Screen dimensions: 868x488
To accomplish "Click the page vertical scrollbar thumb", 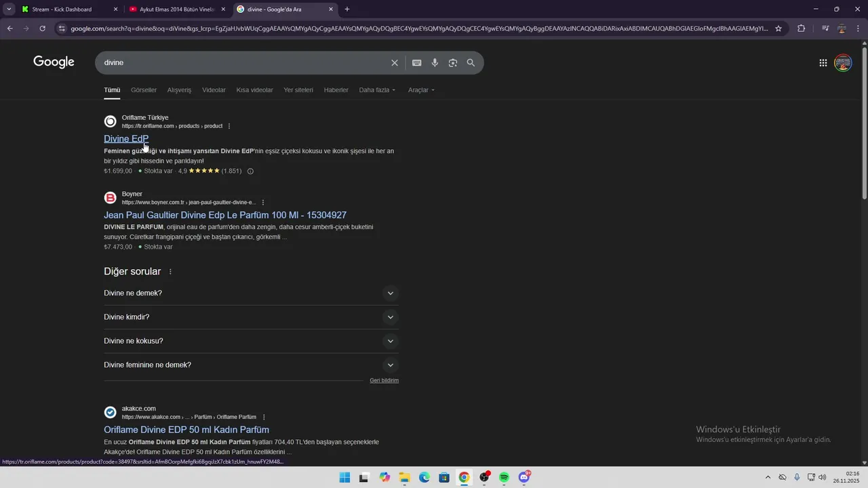I will point(864,122).
